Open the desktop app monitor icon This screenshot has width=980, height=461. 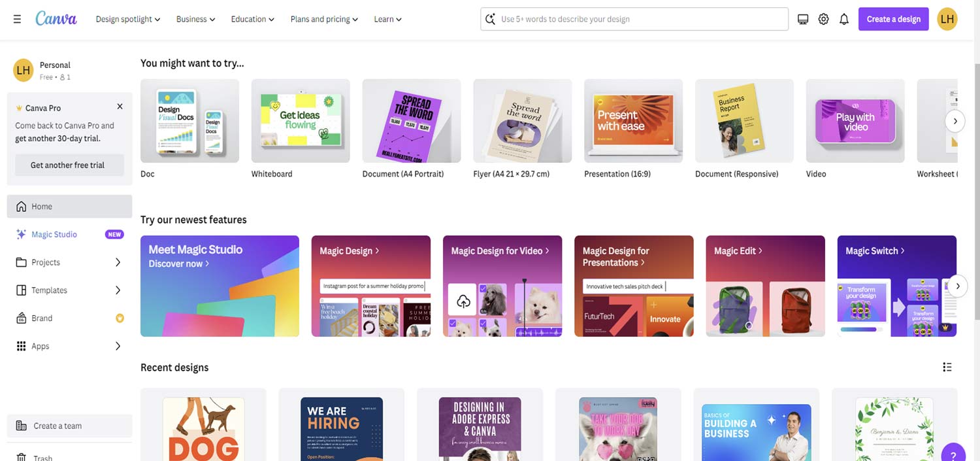click(x=803, y=20)
